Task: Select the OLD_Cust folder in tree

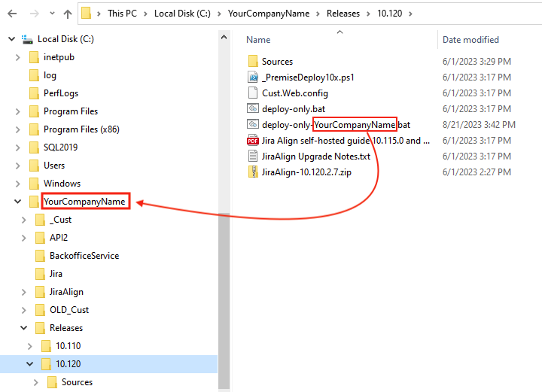Action: coord(69,310)
